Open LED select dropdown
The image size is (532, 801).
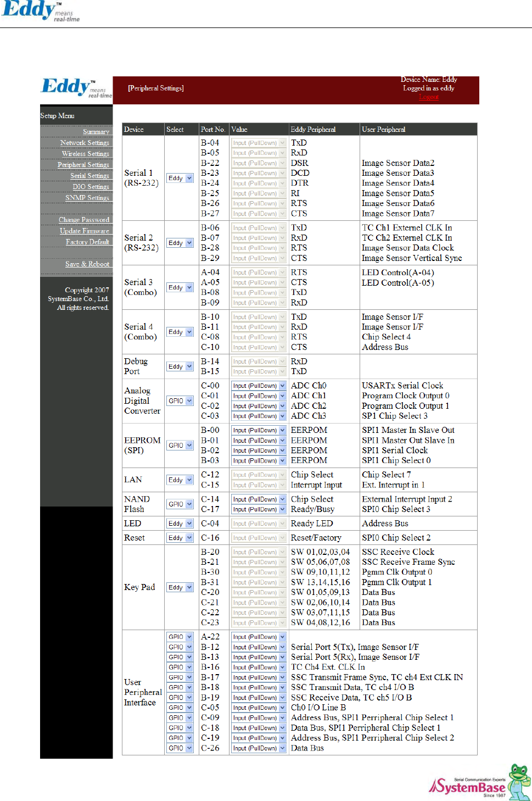click(180, 524)
